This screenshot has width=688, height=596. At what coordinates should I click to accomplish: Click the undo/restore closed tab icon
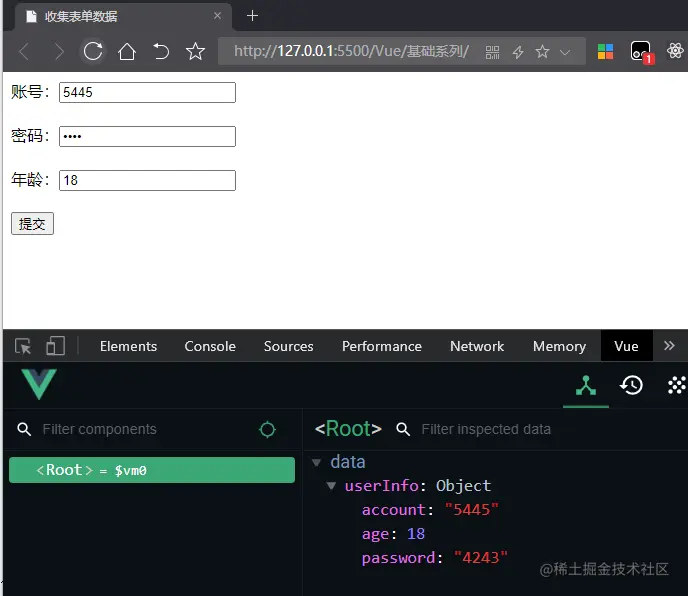(161, 51)
